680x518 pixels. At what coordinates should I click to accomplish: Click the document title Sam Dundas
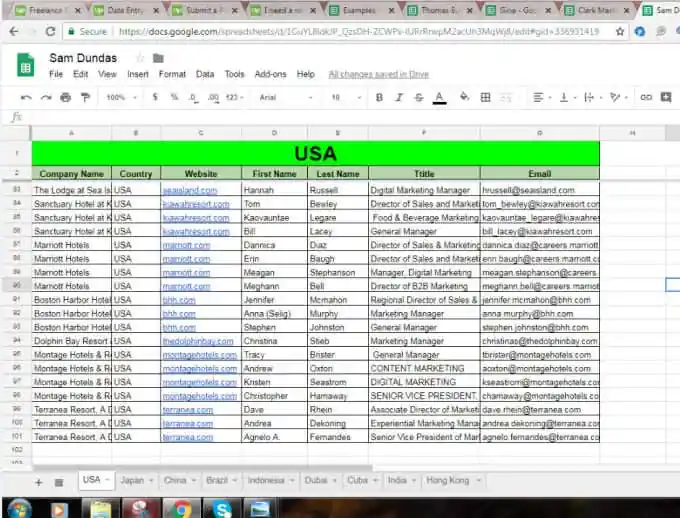click(83, 58)
